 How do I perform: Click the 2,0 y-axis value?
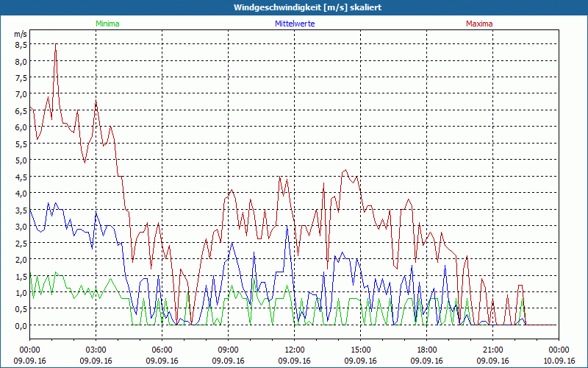(21, 259)
